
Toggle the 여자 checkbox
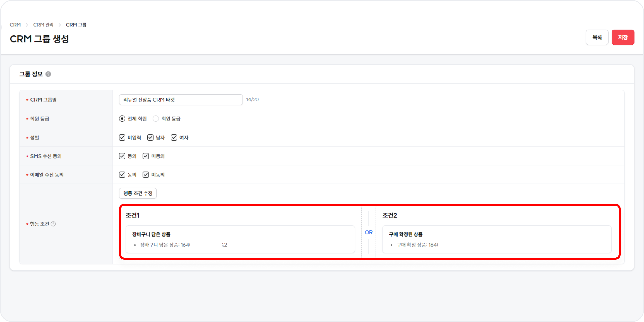coord(174,137)
